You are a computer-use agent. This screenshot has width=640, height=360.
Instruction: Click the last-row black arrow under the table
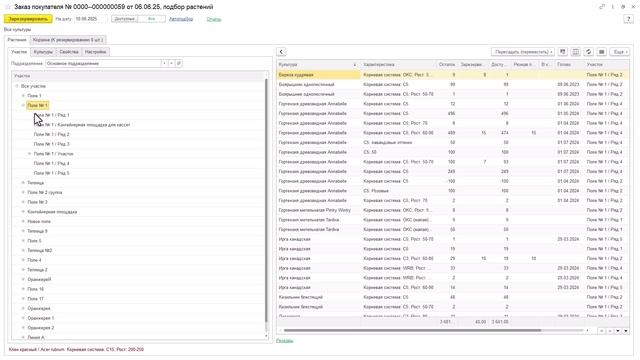point(626,331)
